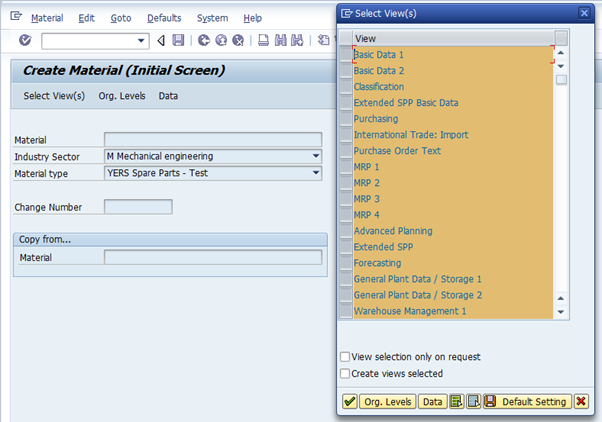Click the Deselect All icon in dialog footer

[x=473, y=402]
